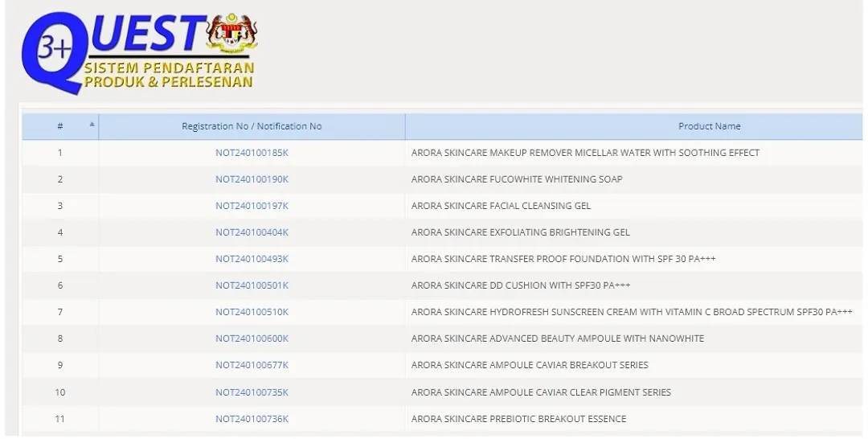Select 'MAKEUP REMOVER MICELLAR WATER' product name
The width and height of the screenshot is (868, 439).
point(585,153)
